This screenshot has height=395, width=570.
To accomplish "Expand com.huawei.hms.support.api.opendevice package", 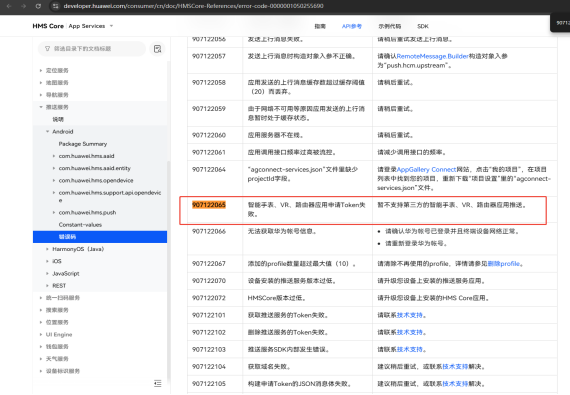I will coord(54,193).
